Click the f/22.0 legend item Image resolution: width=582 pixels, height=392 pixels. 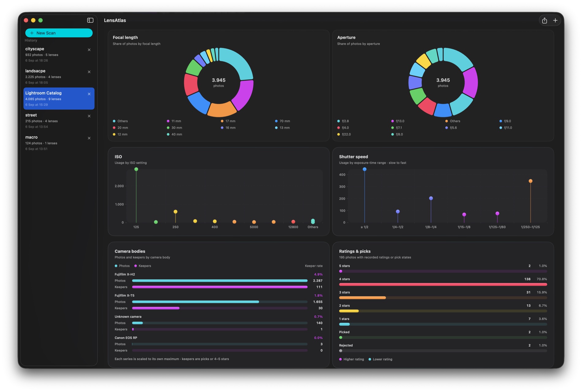coord(344,135)
